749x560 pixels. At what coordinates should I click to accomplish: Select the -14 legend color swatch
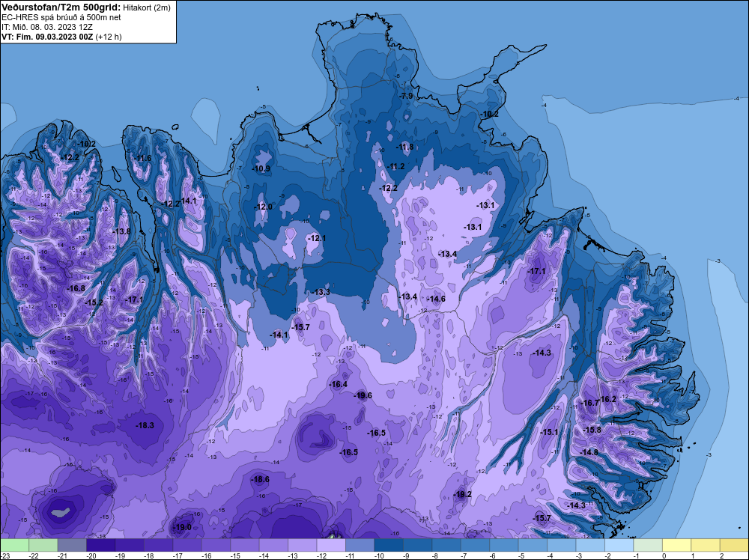point(273,545)
